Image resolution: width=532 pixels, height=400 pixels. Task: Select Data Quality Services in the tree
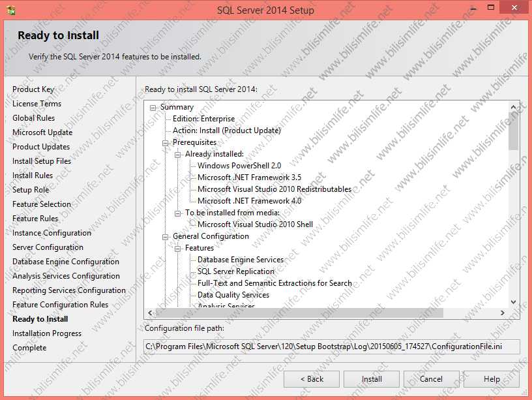click(233, 295)
